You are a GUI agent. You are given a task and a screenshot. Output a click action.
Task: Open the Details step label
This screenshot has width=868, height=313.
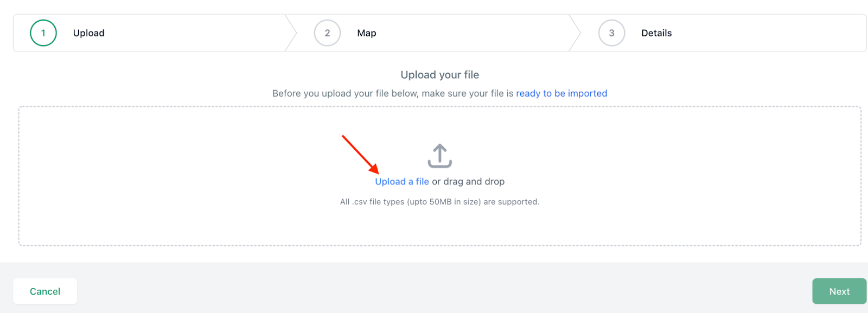[x=656, y=33]
